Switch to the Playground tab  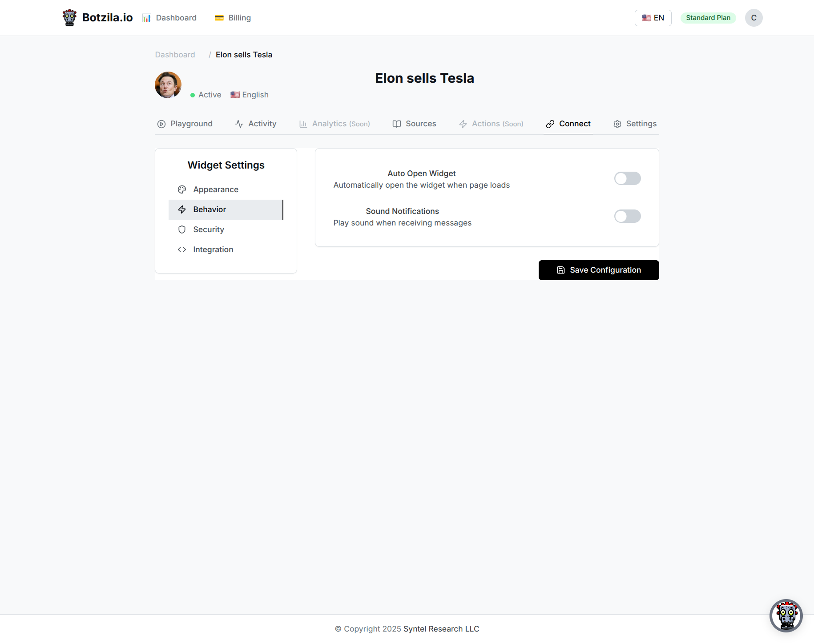click(x=185, y=124)
